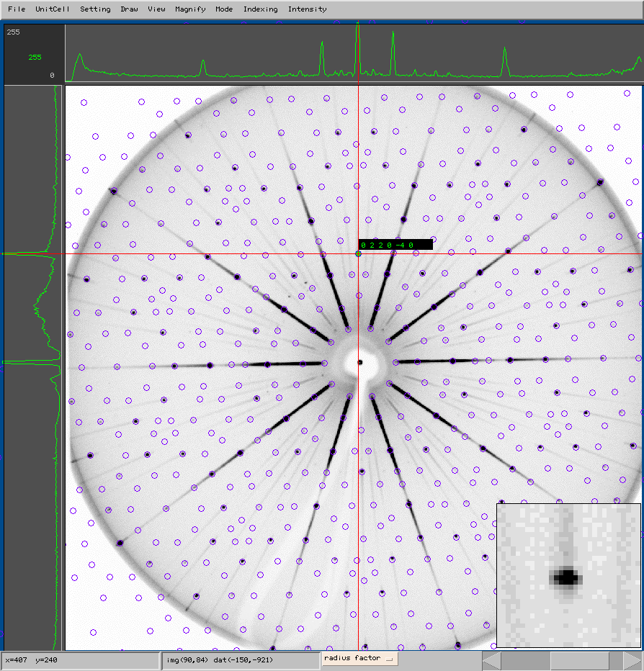Screen dimensions: 644x671
Task: Open the radius factor option menu
Action: tap(359, 658)
